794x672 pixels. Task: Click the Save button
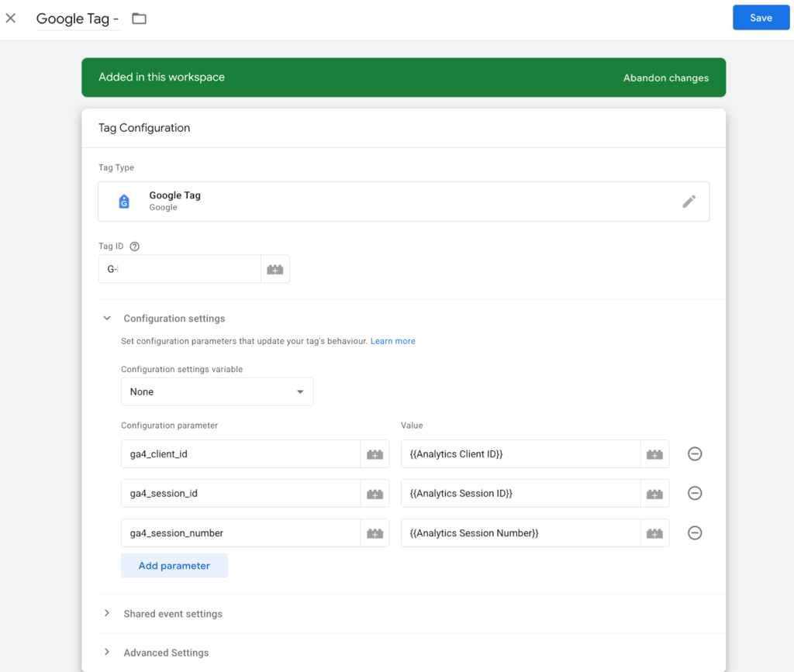[x=761, y=18]
